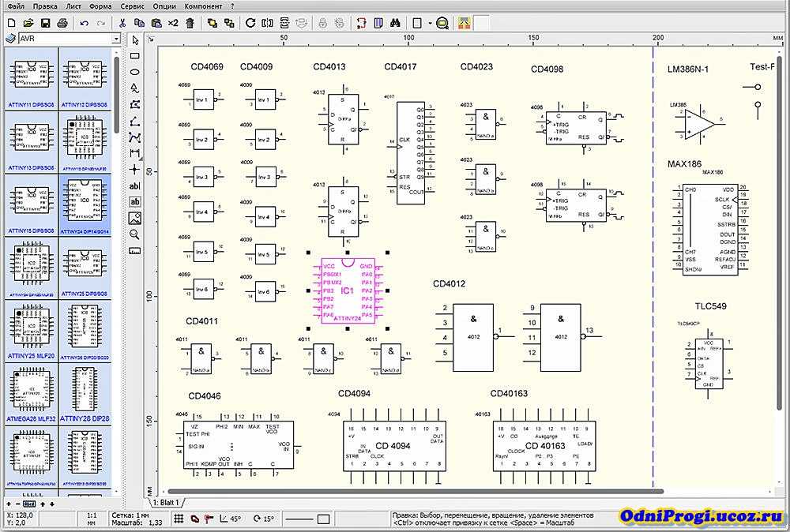This screenshot has width=790, height=532.
Task: Open the ? help menu
Action: pos(232,6)
